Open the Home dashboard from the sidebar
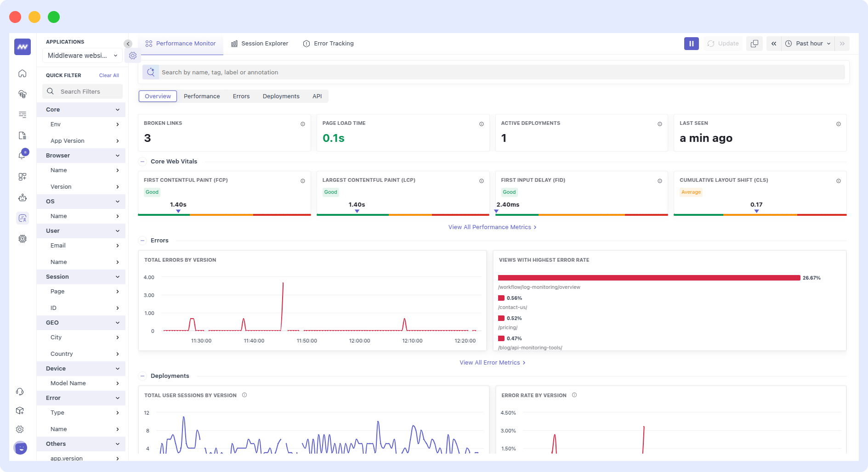Image resolution: width=868 pixels, height=472 pixels. tap(22, 73)
